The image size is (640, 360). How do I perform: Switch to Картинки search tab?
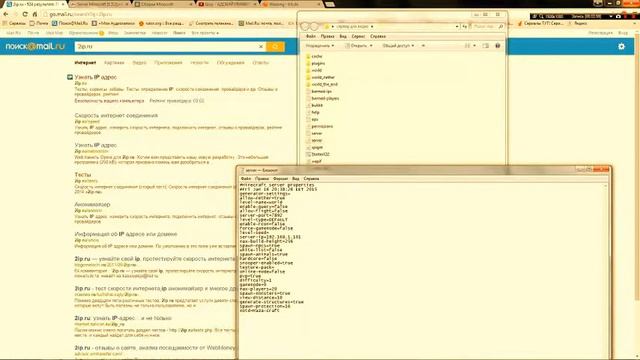pos(114,63)
